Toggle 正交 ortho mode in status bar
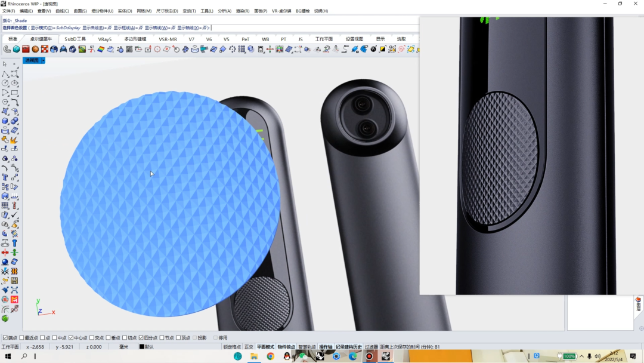Screen dimensions: 644x363 (249, 347)
